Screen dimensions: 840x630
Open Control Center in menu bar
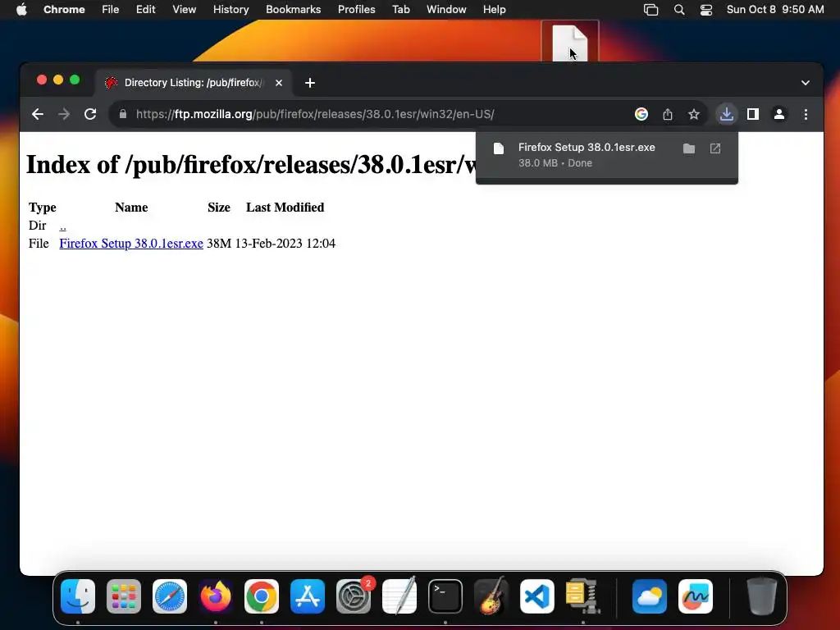click(706, 10)
